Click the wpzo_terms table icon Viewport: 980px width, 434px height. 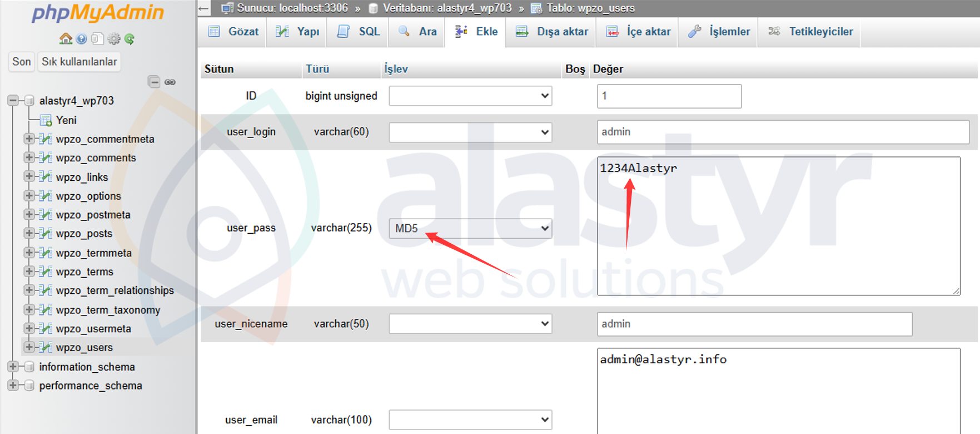coord(46,272)
